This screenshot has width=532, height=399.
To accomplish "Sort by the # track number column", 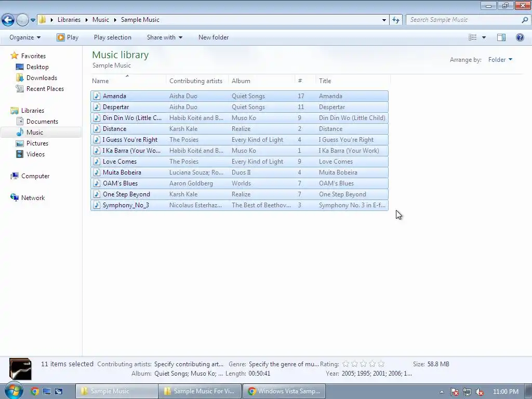I will pos(305,81).
